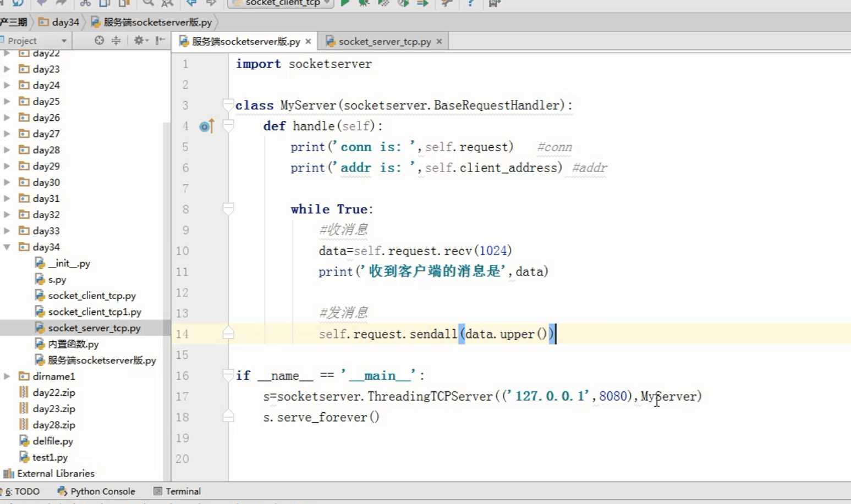
Task: Open help via the question mark icon
Action: pyautogui.click(x=470, y=3)
